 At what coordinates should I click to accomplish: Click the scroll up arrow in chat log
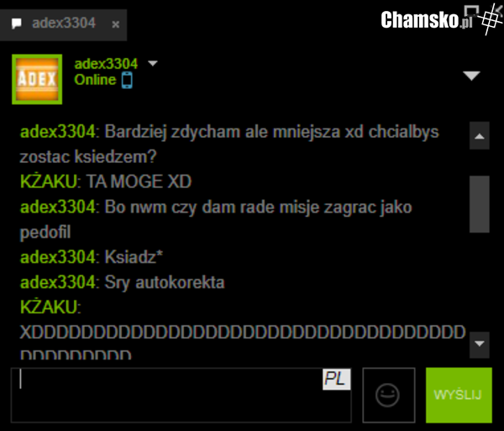[480, 135]
